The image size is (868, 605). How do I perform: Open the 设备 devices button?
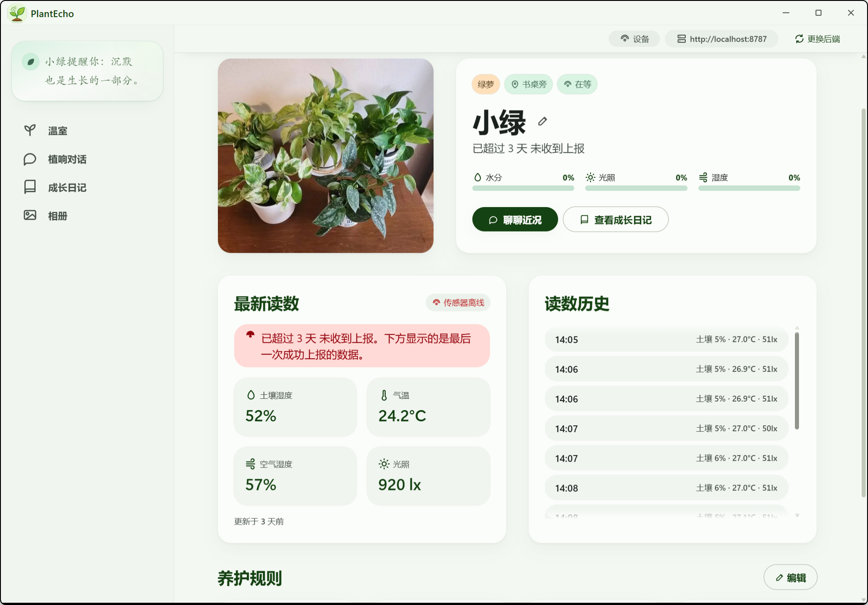[634, 39]
